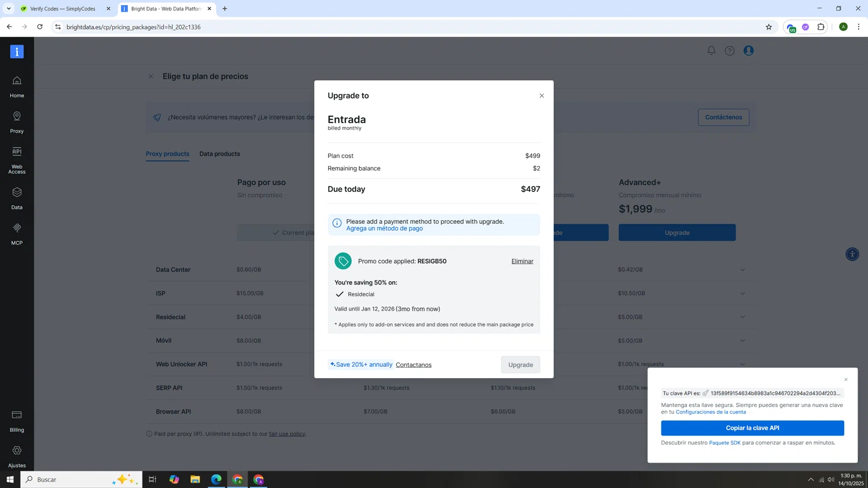Close the API key popup
Screen dimensions: 868x488
pyautogui.click(x=846, y=379)
